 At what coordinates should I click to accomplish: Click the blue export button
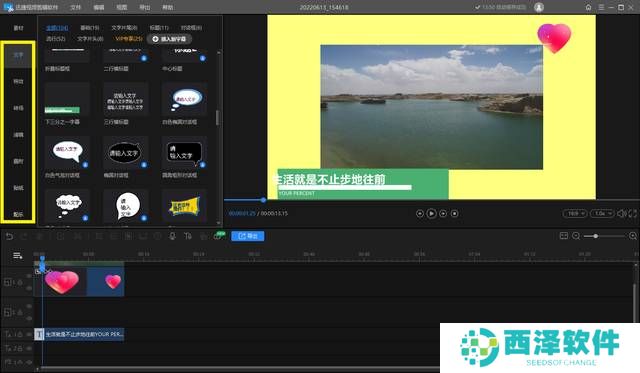coord(248,236)
